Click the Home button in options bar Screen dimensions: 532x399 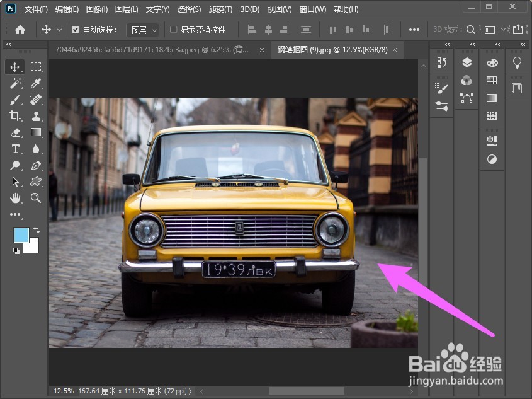point(20,30)
